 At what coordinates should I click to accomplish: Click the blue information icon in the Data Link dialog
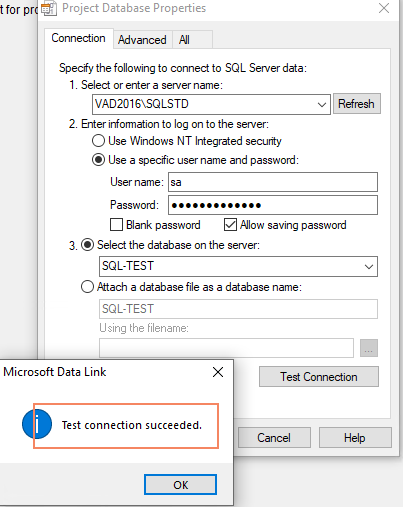coord(37,424)
